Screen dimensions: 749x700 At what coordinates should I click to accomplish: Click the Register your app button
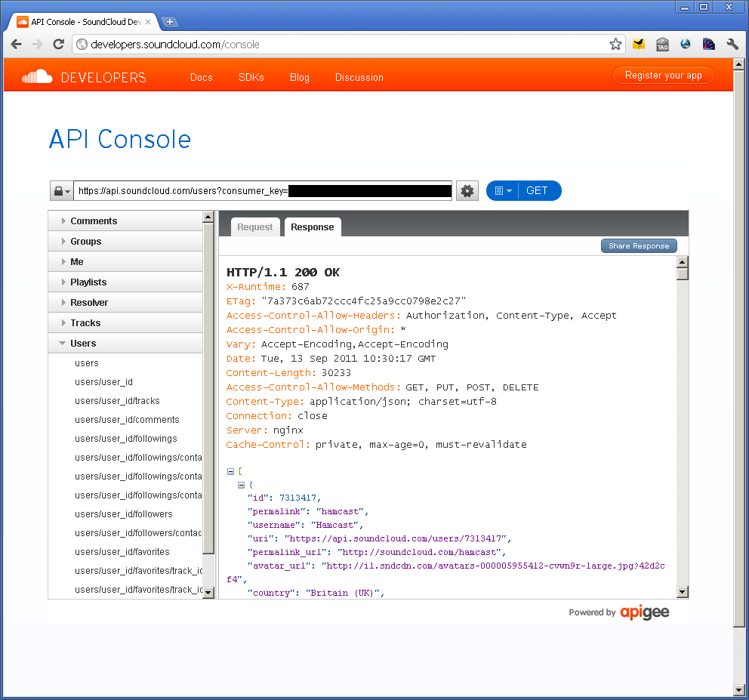pyautogui.click(x=663, y=76)
